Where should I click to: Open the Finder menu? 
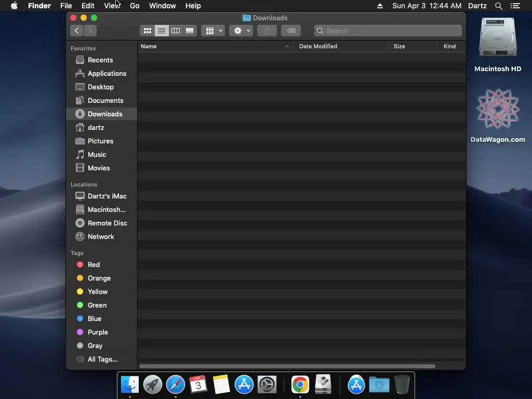[x=39, y=6]
